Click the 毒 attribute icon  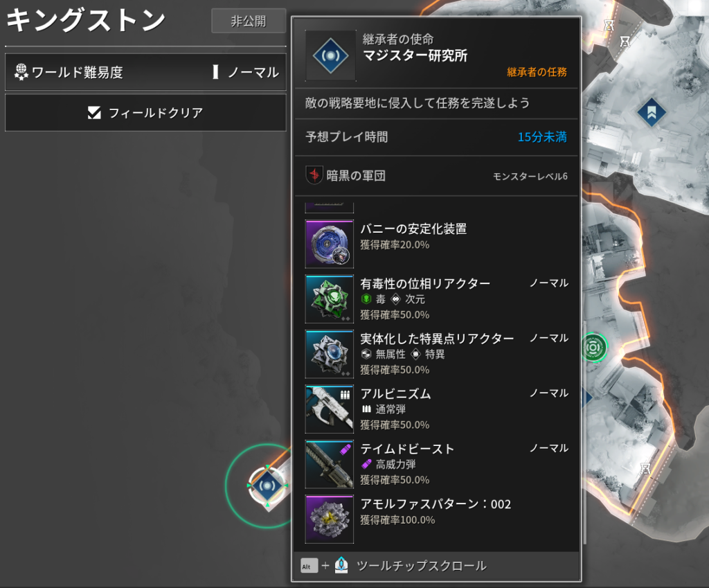(366, 299)
